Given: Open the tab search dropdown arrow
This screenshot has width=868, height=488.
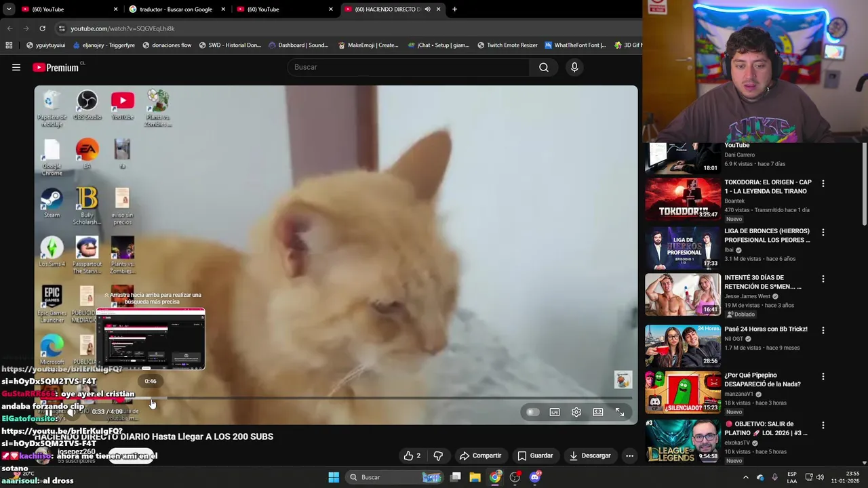Looking at the screenshot, I should point(9,9).
